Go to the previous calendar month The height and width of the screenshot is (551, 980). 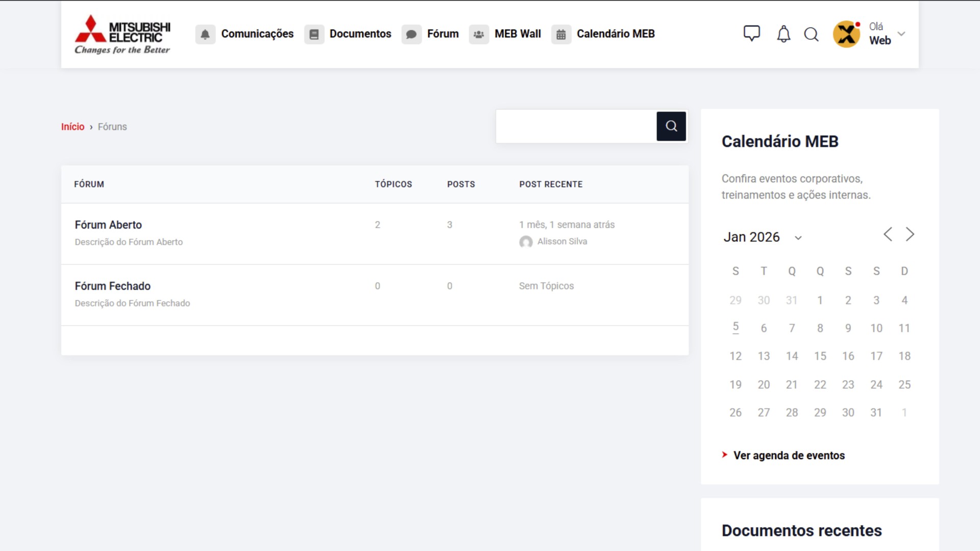pos(888,234)
